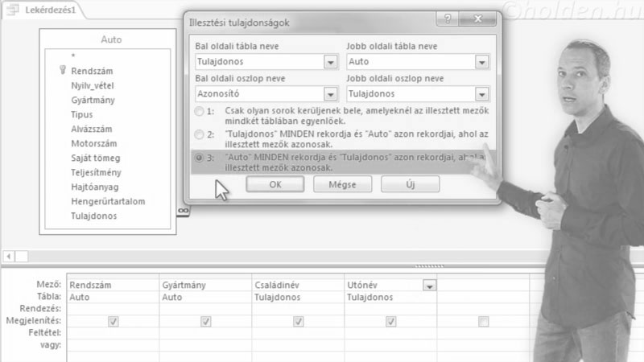Click the help question mark in dialog
This screenshot has height=362, width=644.
447,19
